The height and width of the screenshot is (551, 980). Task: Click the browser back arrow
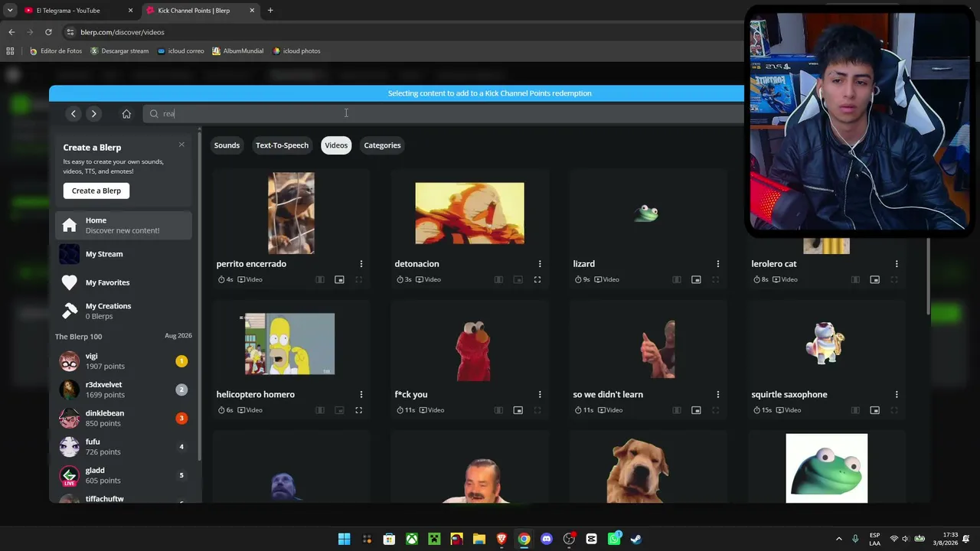[x=11, y=32]
